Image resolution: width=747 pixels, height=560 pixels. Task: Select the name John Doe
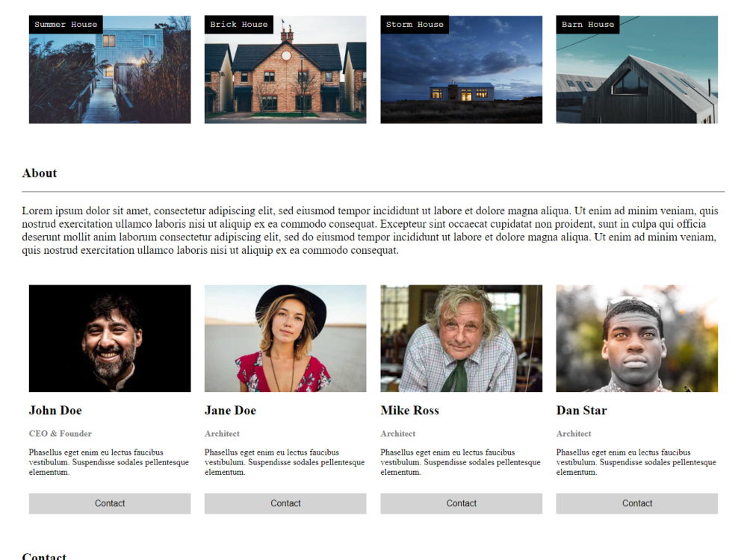coord(55,411)
